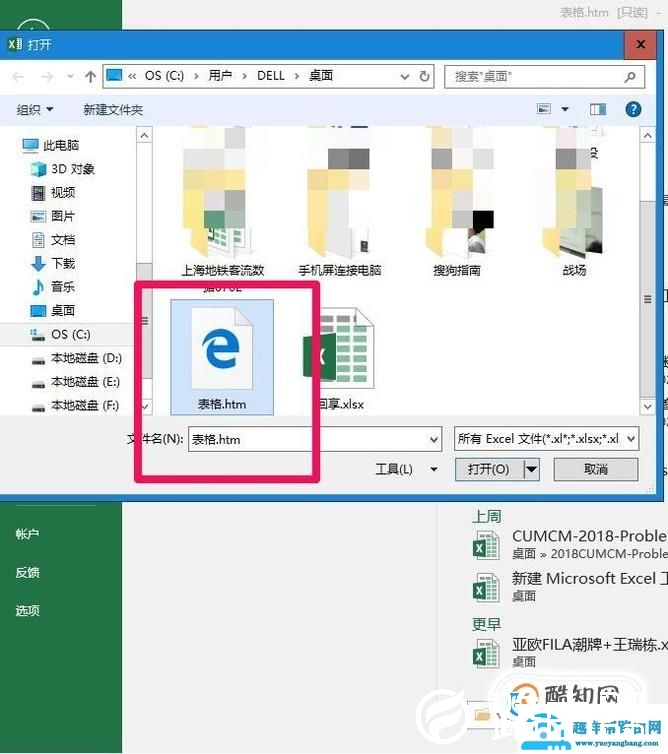
Task: Open the 下载 folder
Action: pyautogui.click(x=53, y=263)
